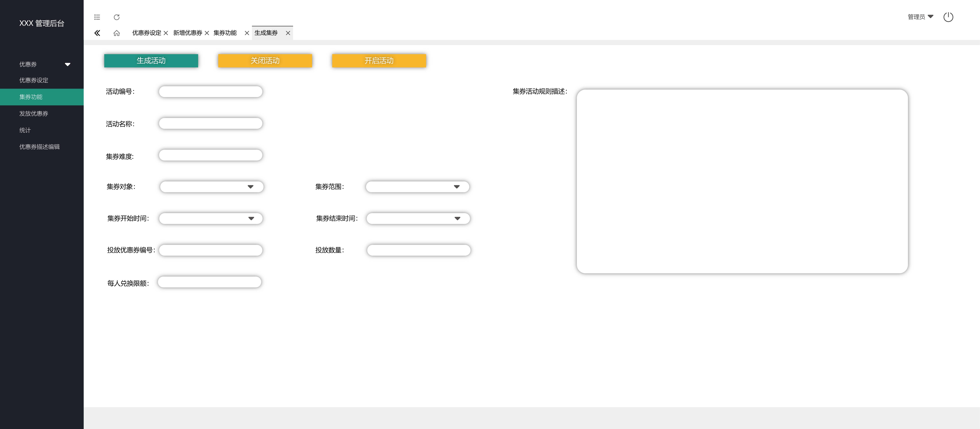Click the 集券活动规则描述 text area
Image resolution: width=980 pixels, height=429 pixels.
[742, 181]
